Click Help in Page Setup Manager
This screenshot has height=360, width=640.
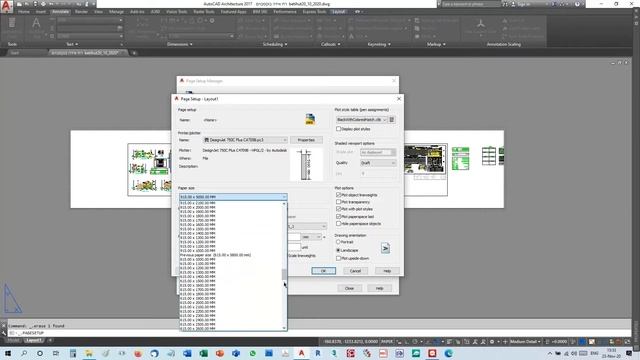[379, 288]
